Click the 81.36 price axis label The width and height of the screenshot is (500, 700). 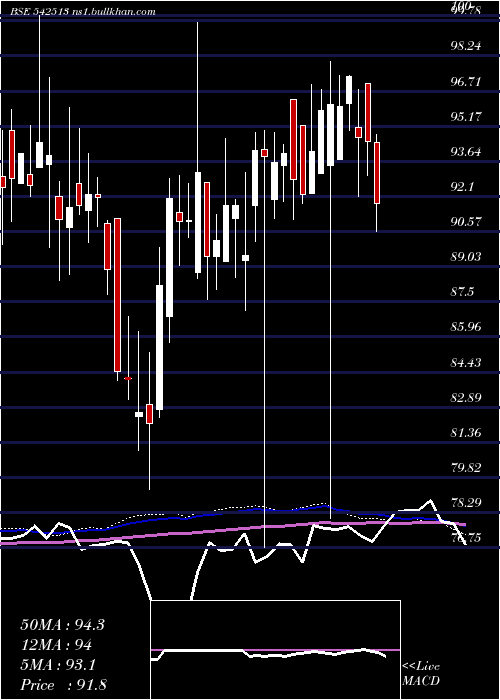pyautogui.click(x=467, y=433)
